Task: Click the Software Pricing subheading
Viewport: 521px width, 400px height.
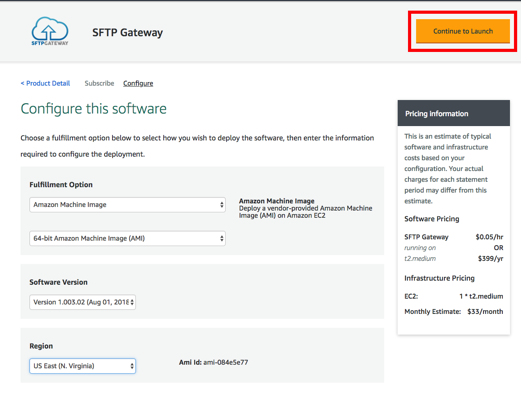Action: pyautogui.click(x=432, y=219)
